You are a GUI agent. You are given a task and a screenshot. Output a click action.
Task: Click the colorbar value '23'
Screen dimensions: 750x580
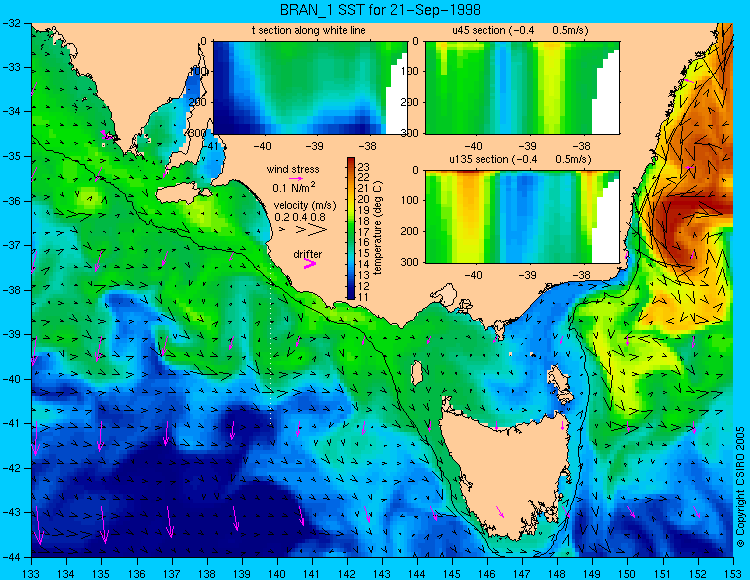coord(364,167)
